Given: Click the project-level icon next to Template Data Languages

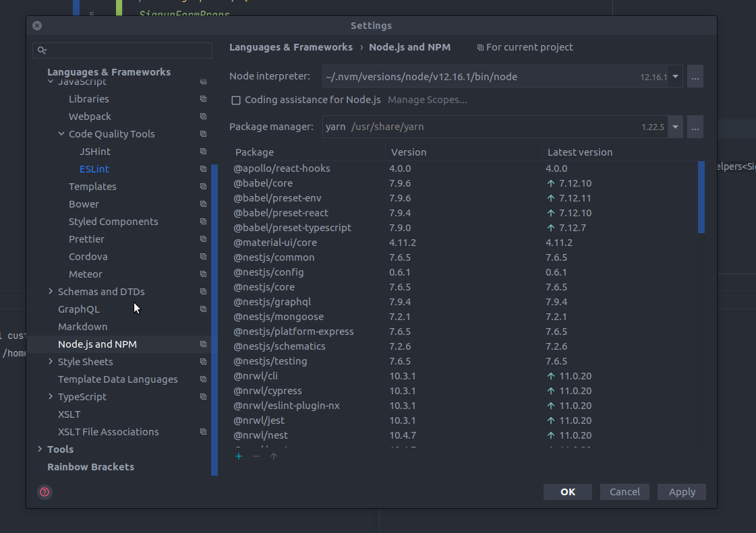Looking at the screenshot, I should point(204,379).
